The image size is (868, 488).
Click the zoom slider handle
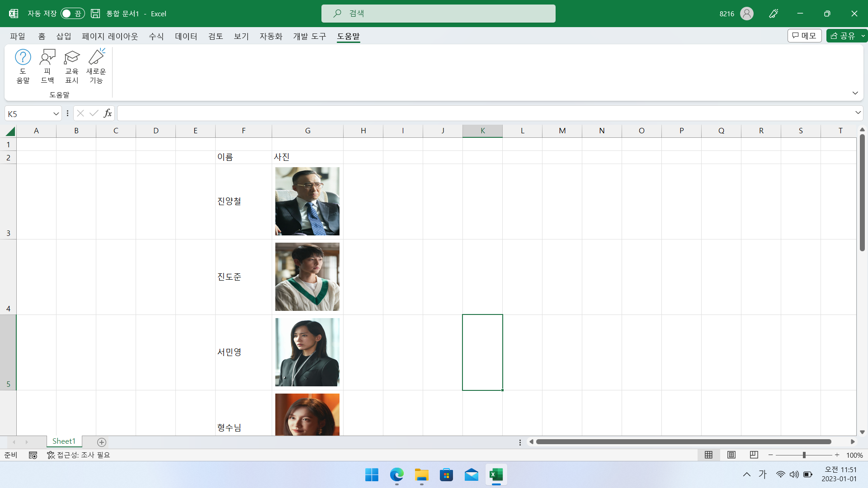tap(804, 455)
